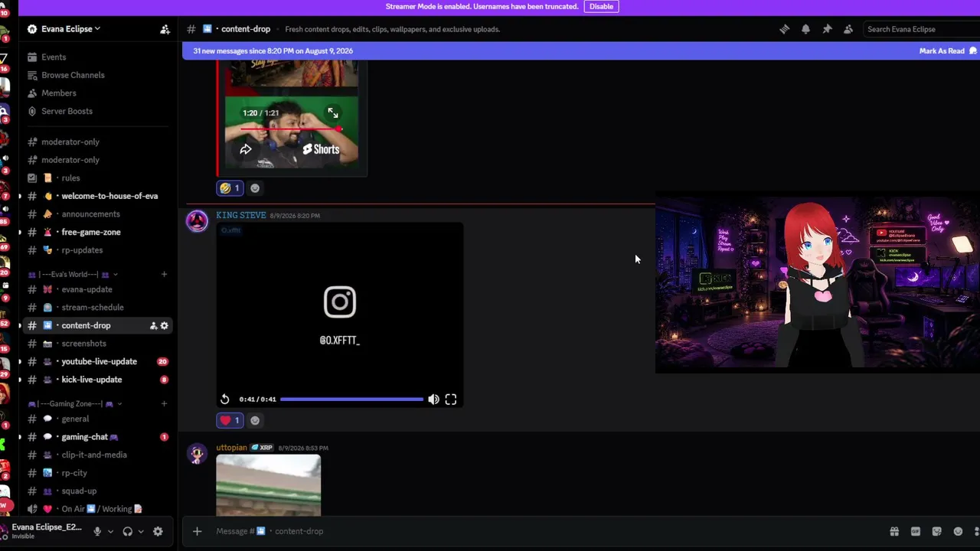Open the sticker picker
980x551 pixels.
point(936,531)
